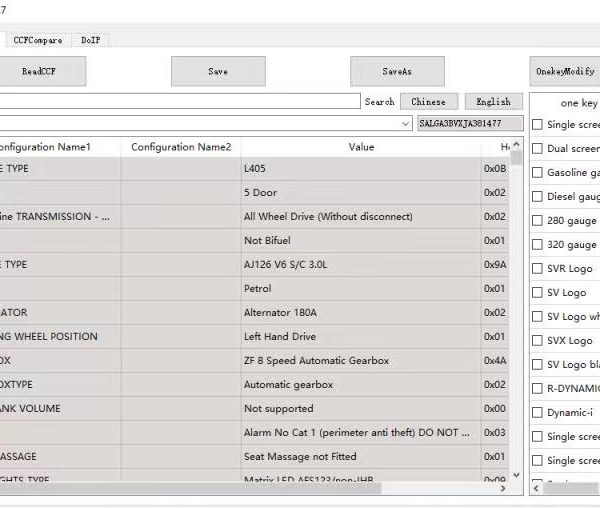600x508 pixels.
Task: Switch to the CCFCompare tab
Action: click(38, 40)
